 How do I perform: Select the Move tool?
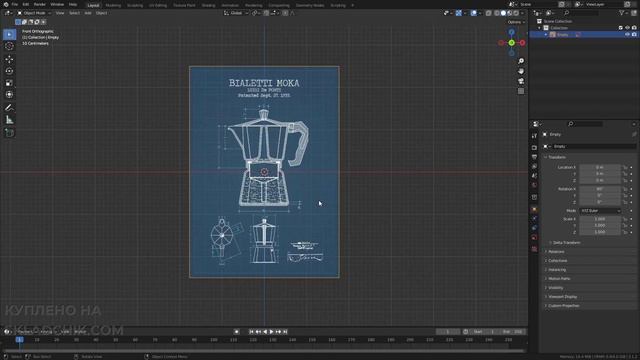pos(9,59)
